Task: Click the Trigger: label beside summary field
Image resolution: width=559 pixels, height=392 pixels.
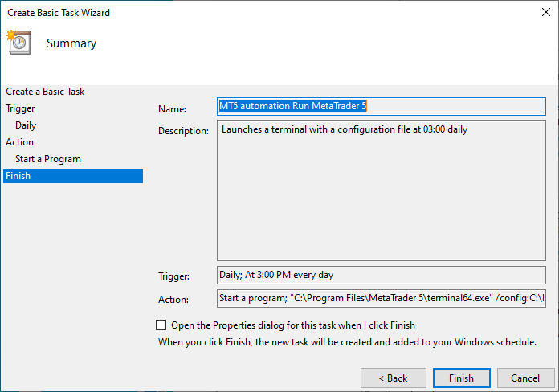Action: (x=174, y=276)
